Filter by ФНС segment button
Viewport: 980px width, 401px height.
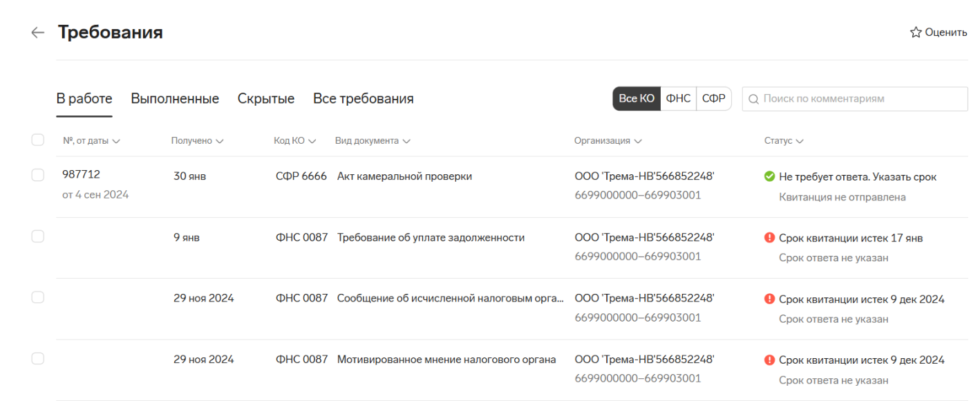pyautogui.click(x=678, y=99)
